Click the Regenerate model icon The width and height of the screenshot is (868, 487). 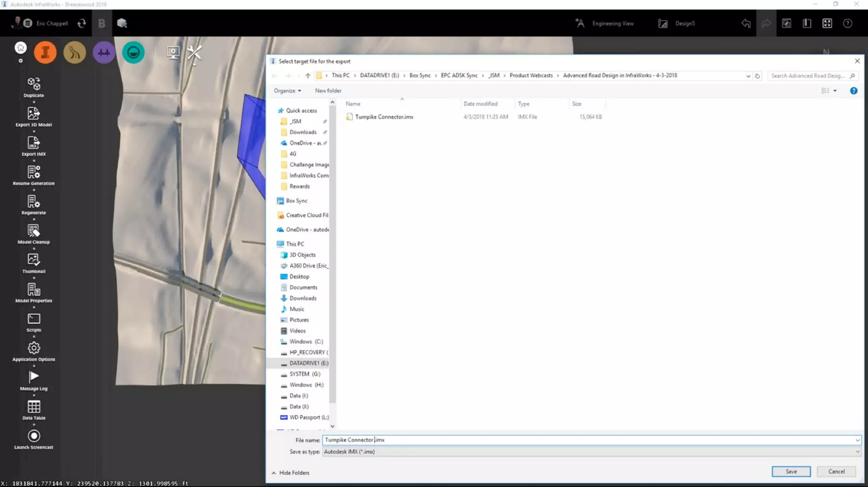click(33, 202)
